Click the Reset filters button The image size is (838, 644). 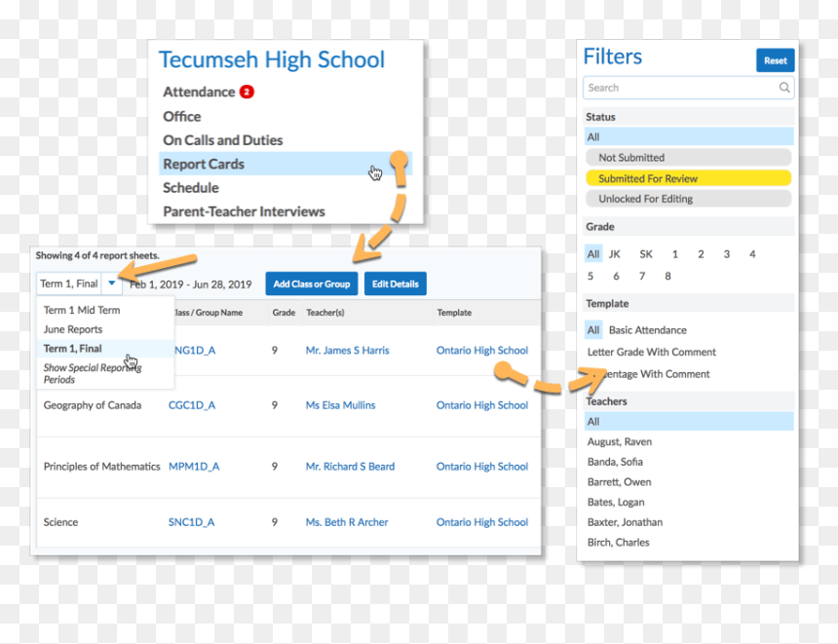(775, 60)
